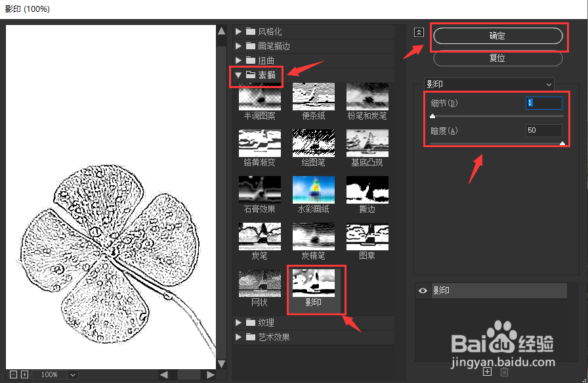The image size is (588, 383).
Task: Click the delete effect layer trash icon
Action: point(504,371)
